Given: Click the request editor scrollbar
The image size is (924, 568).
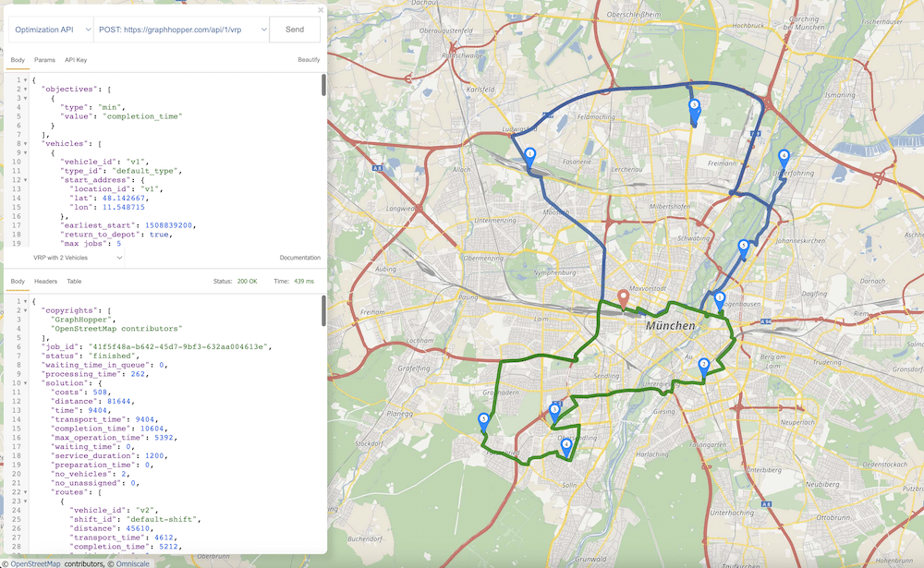Looking at the screenshot, I should (323, 85).
